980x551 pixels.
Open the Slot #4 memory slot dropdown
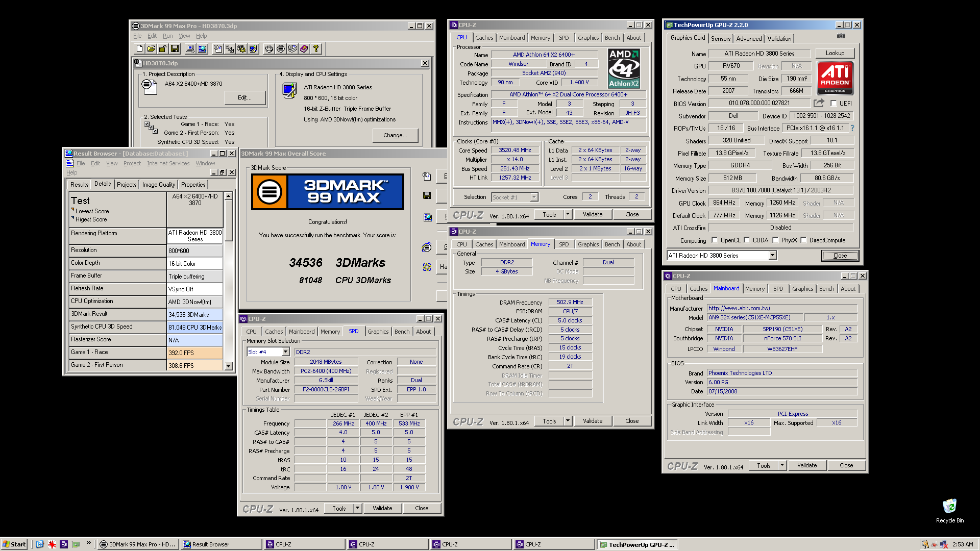click(285, 352)
